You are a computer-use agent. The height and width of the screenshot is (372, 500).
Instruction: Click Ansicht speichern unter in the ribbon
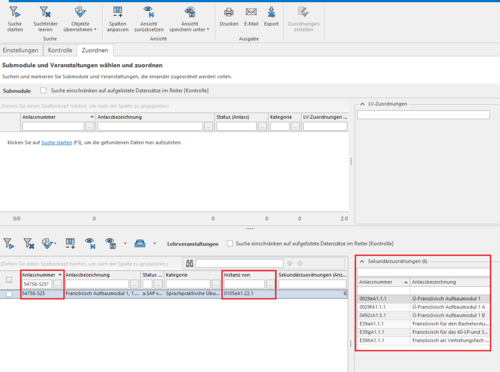pos(189,19)
